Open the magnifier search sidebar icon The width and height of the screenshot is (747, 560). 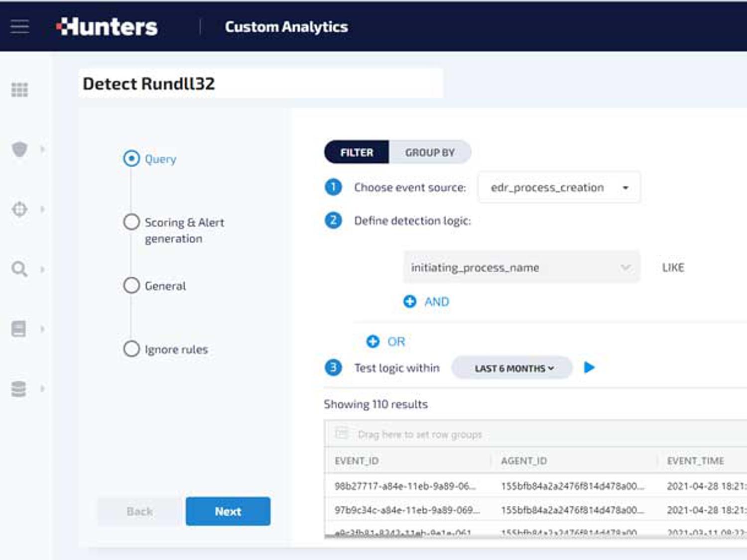[x=19, y=269]
